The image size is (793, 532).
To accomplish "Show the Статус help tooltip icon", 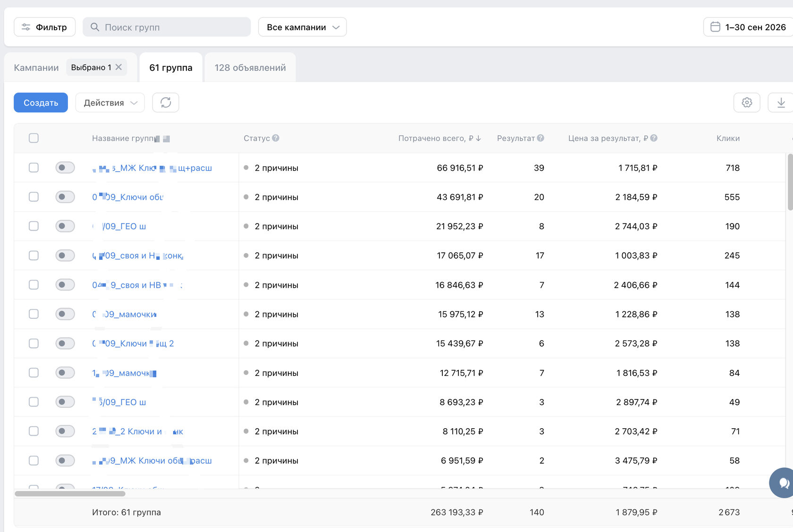I will (x=276, y=138).
